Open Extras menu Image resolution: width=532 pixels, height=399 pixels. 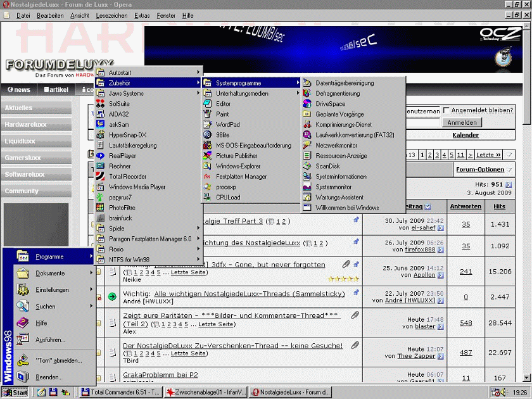click(142, 16)
